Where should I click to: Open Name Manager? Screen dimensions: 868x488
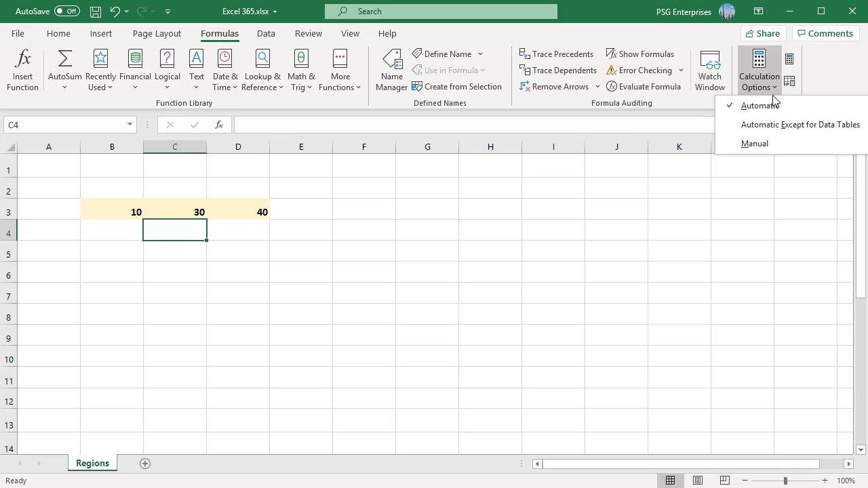pos(391,70)
